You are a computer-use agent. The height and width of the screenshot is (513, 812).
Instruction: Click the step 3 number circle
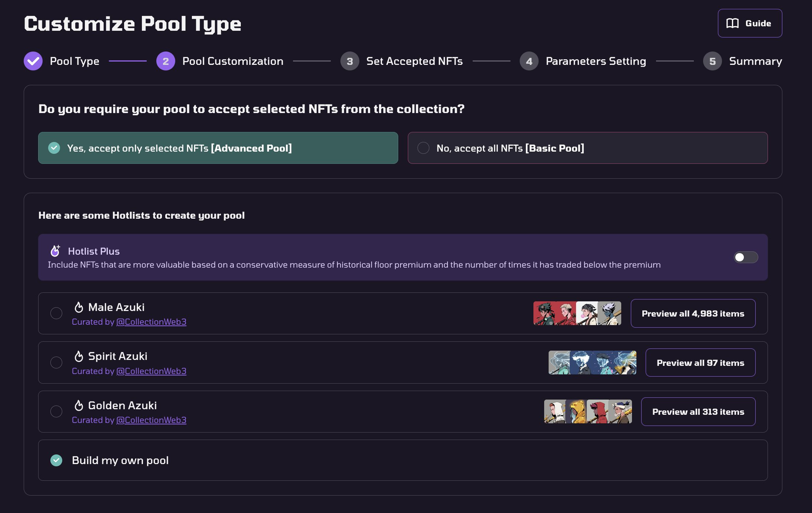pyautogui.click(x=350, y=61)
